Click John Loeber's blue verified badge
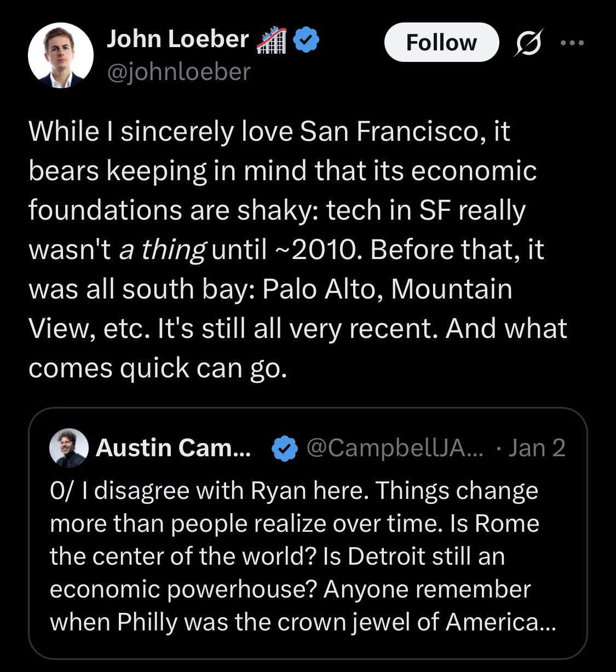The height and width of the screenshot is (672, 616). (307, 41)
